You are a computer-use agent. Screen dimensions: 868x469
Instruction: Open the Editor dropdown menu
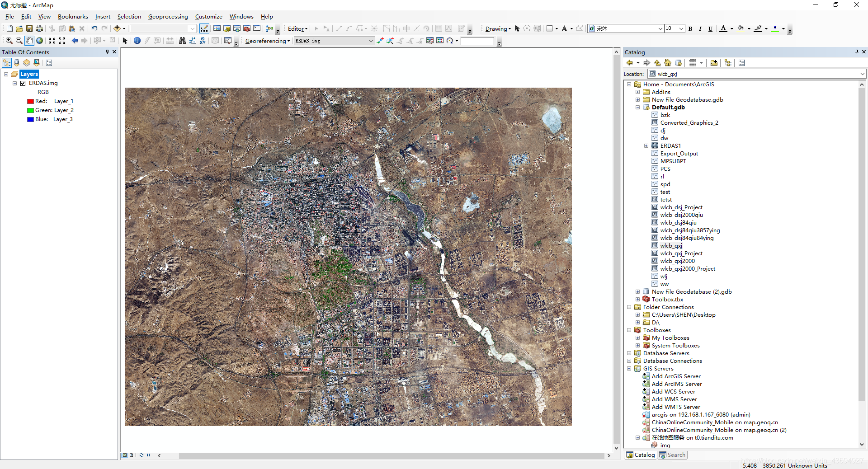click(x=297, y=28)
